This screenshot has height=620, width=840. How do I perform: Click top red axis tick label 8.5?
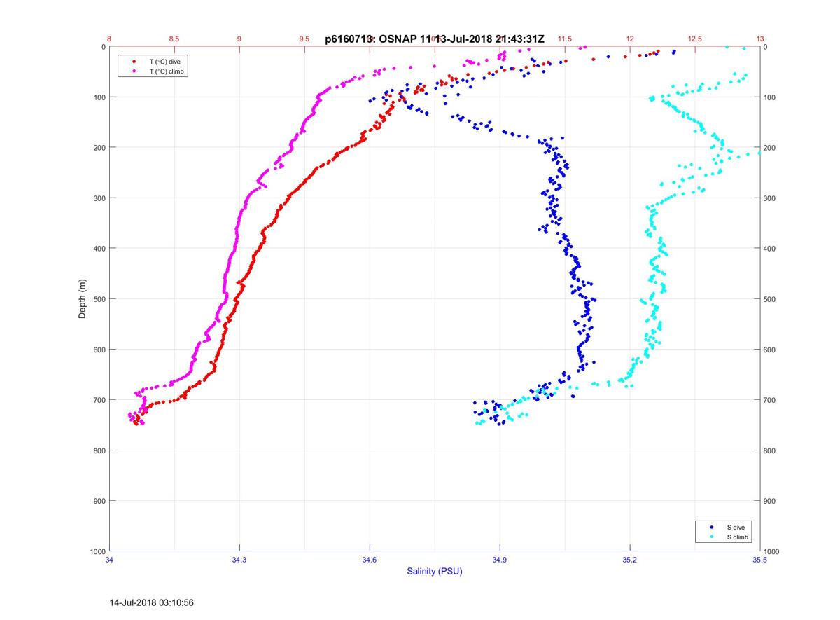pos(174,39)
